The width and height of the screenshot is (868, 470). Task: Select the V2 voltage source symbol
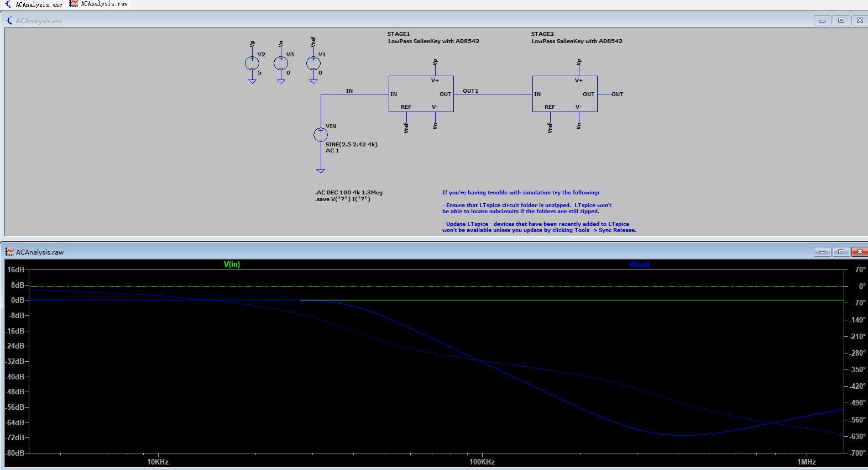pos(252,64)
